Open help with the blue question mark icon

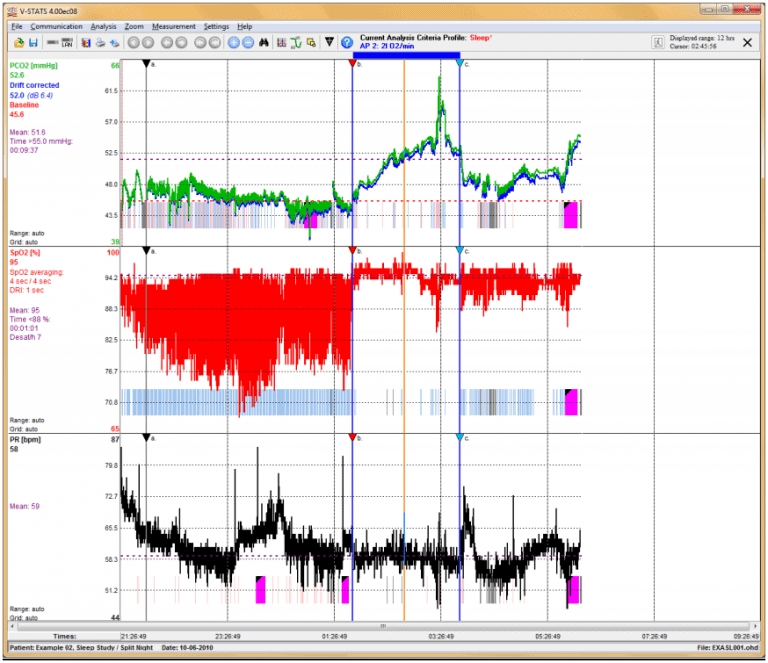[x=347, y=43]
